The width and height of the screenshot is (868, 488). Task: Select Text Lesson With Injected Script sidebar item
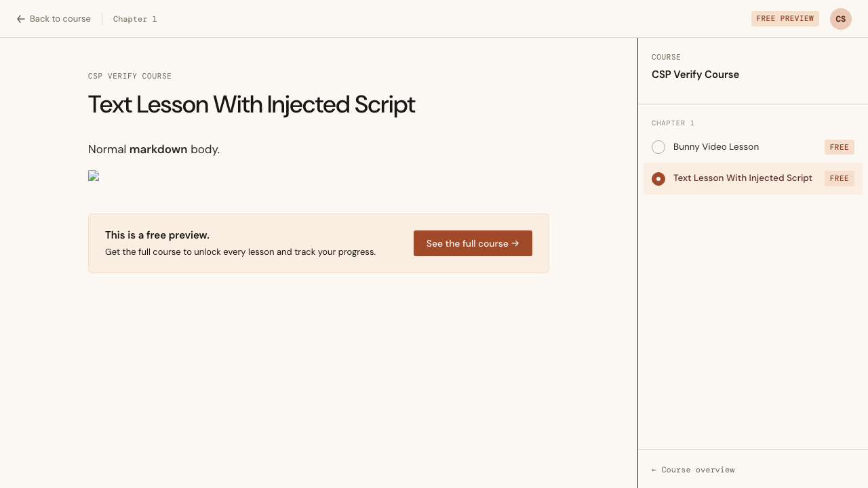coord(753,178)
